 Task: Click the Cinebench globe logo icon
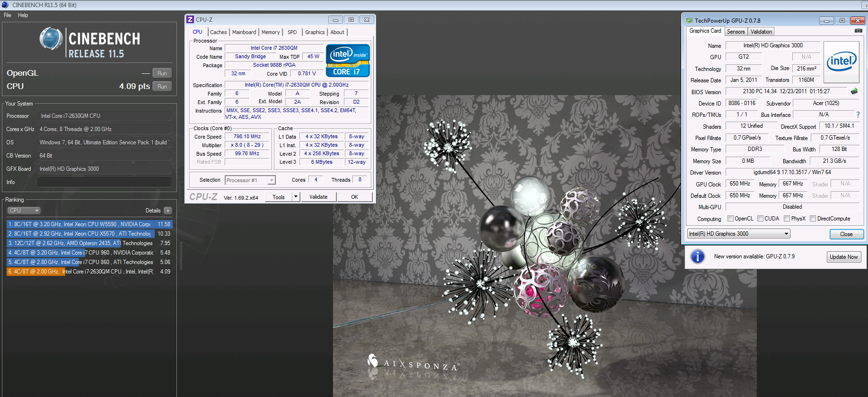click(x=51, y=39)
